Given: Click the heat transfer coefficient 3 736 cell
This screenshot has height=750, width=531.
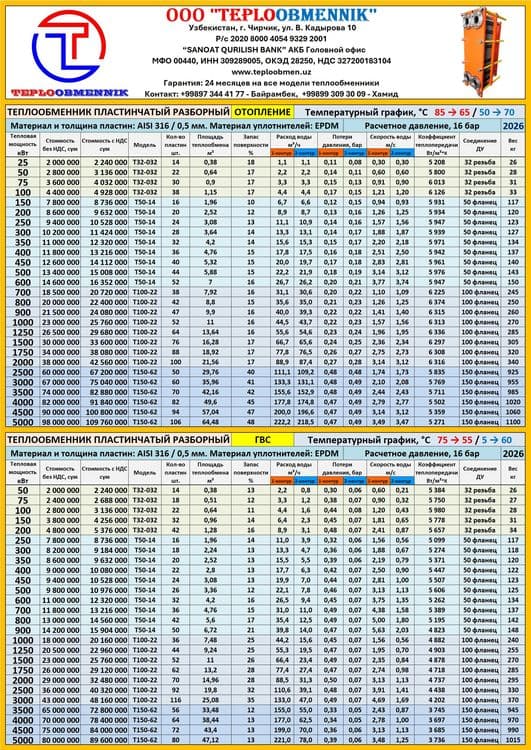Looking at the screenshot, I should 436,739.
